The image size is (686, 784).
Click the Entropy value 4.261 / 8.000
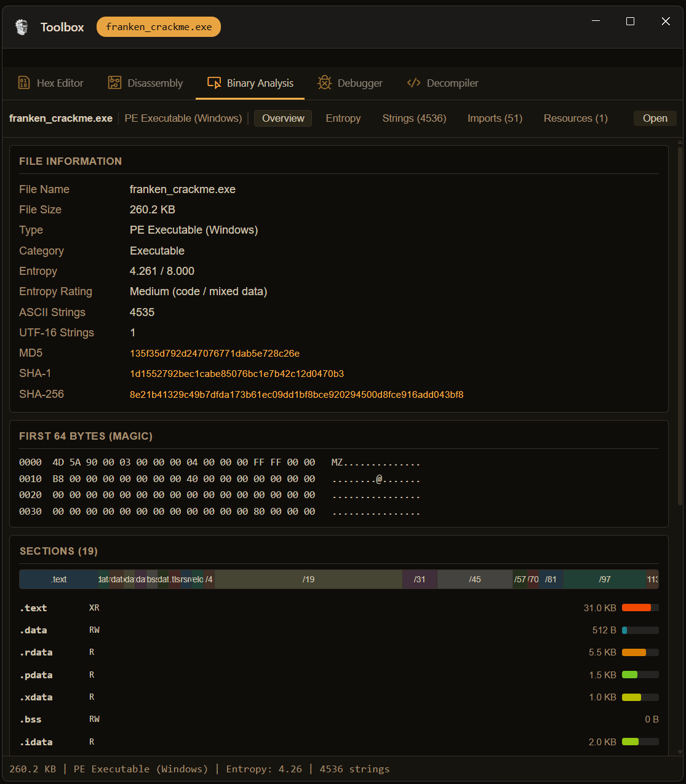[162, 271]
